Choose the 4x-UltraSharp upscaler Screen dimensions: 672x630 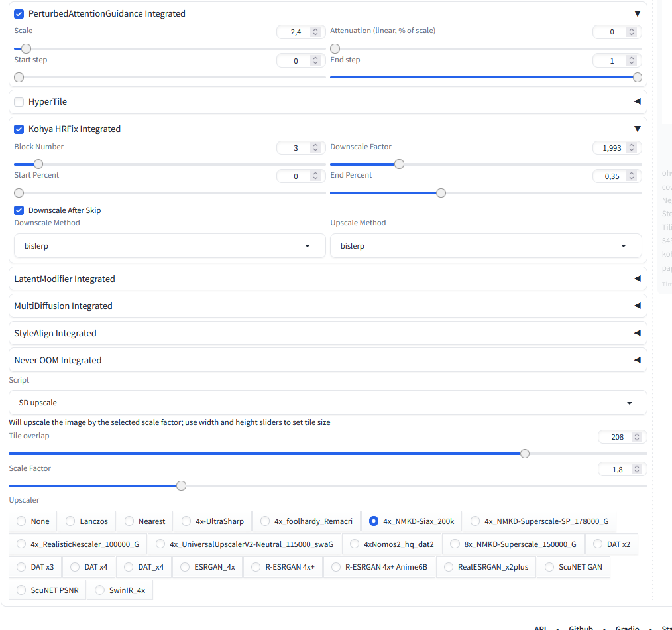point(213,521)
